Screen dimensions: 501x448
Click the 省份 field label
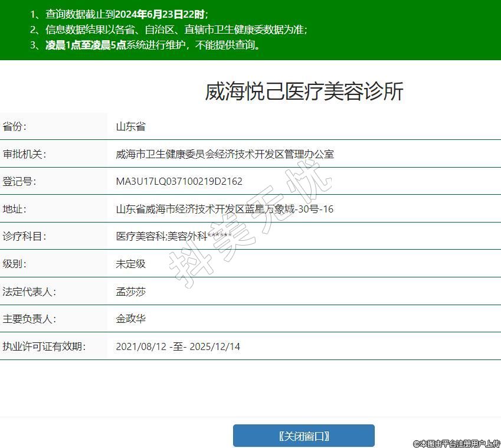tap(15, 126)
